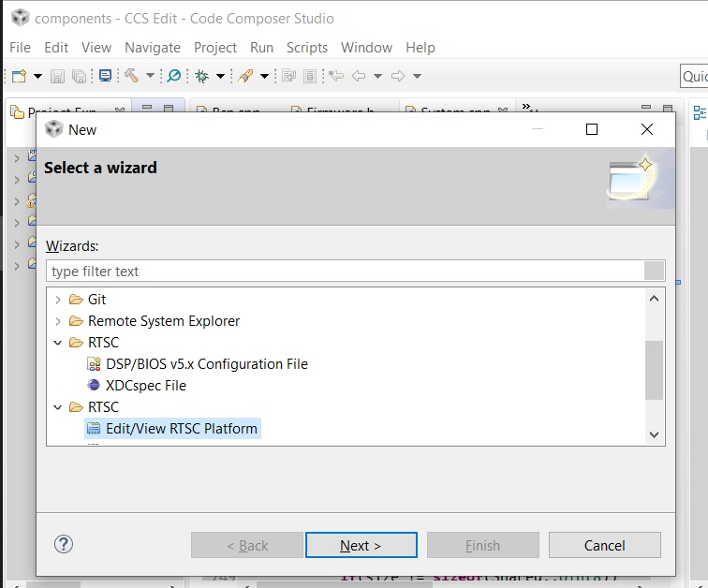Click the show hidden editor tabs chevron
This screenshot has width=708, height=588.
(x=526, y=107)
